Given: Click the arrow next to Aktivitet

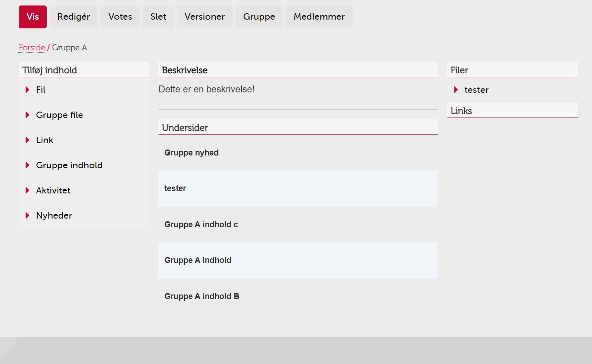Looking at the screenshot, I should [28, 190].
